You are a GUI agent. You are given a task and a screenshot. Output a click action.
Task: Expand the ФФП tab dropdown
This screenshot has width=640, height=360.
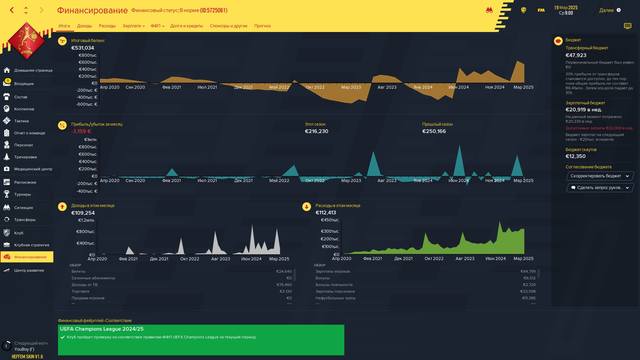pos(157,26)
